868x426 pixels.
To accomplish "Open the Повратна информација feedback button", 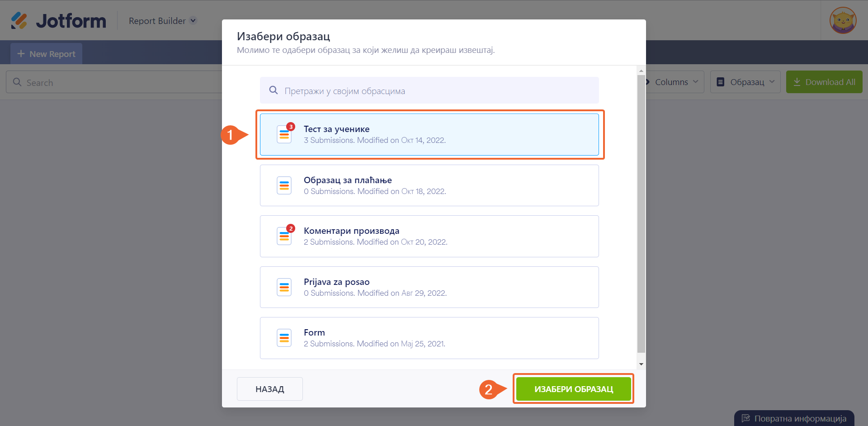I will [794, 418].
